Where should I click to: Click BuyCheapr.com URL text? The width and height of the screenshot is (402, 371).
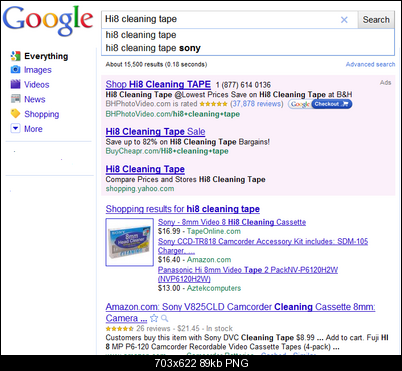coord(167,151)
